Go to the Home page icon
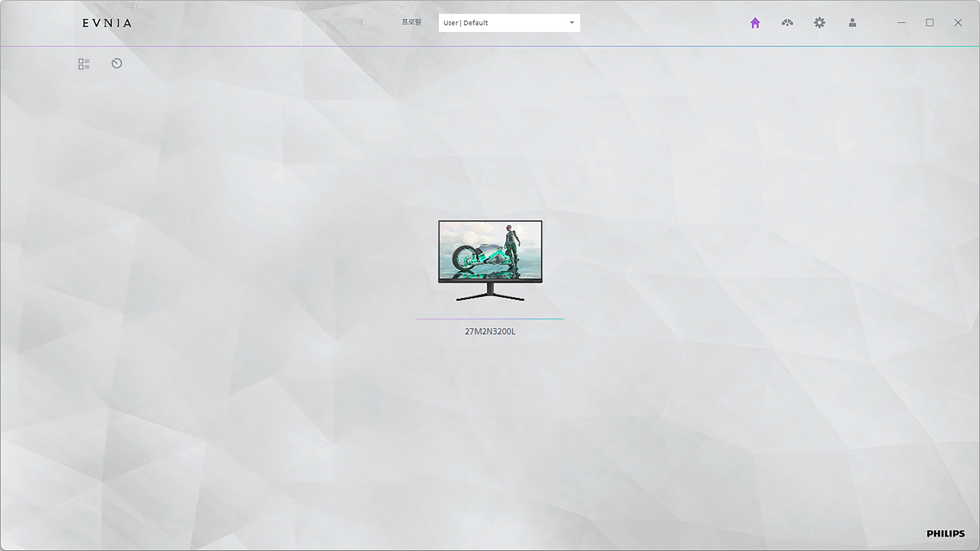This screenshot has height=551, width=980. pos(755,23)
